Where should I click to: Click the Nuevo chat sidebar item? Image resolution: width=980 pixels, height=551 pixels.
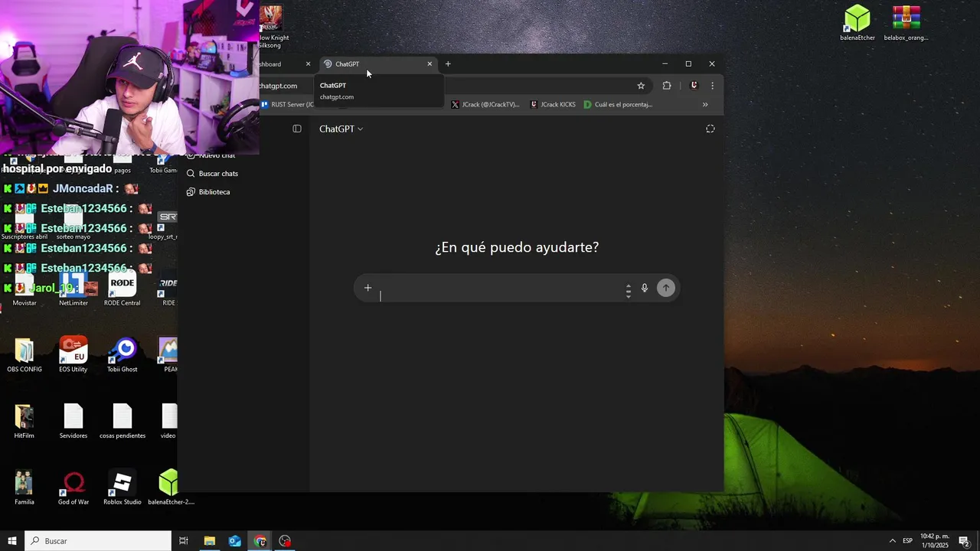[213, 155]
